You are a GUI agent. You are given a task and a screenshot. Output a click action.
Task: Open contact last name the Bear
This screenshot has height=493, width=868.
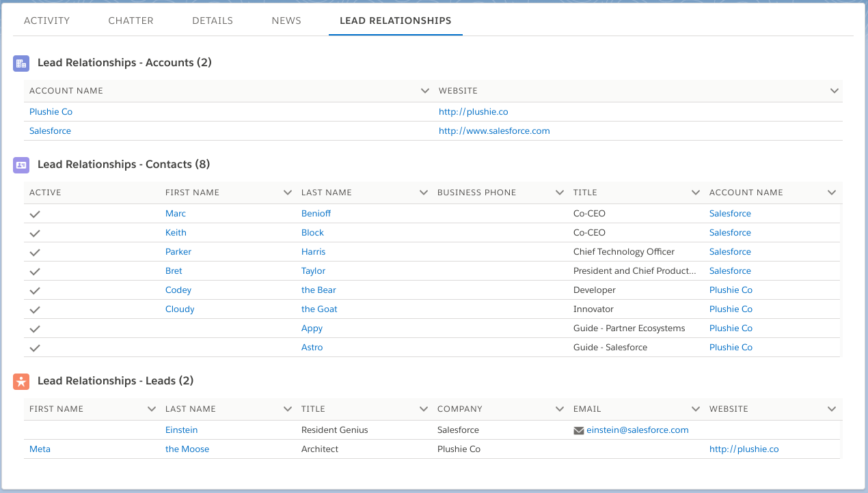coord(318,290)
